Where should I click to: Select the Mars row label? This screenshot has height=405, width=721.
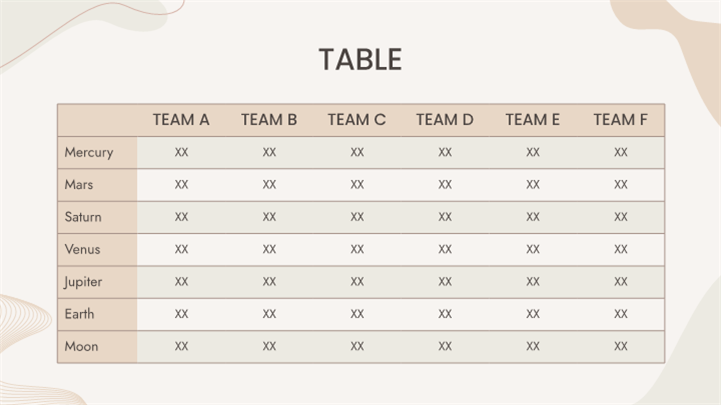[79, 185]
